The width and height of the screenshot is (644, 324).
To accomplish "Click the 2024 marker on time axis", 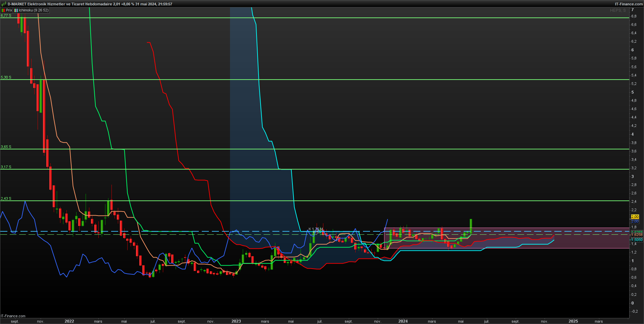I will coord(403,321).
